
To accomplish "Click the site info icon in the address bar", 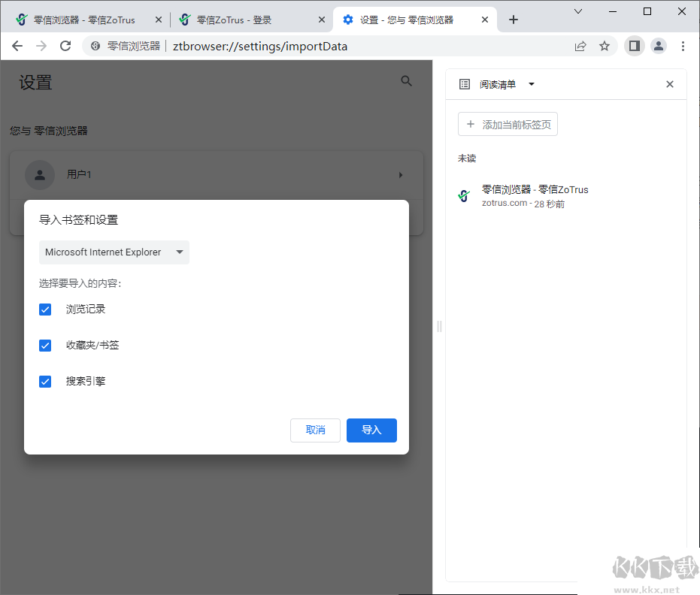I will pyautogui.click(x=95, y=46).
